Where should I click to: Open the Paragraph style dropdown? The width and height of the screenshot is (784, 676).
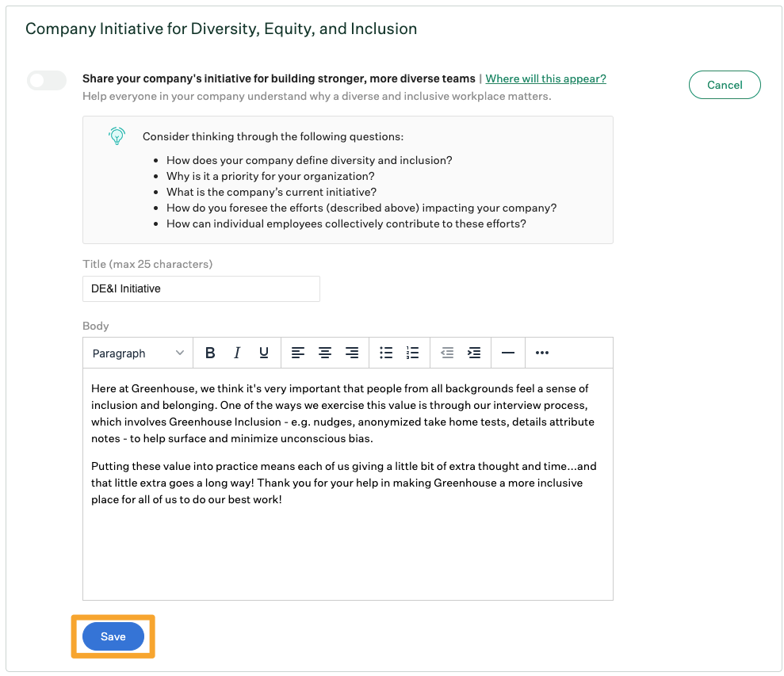tap(138, 353)
